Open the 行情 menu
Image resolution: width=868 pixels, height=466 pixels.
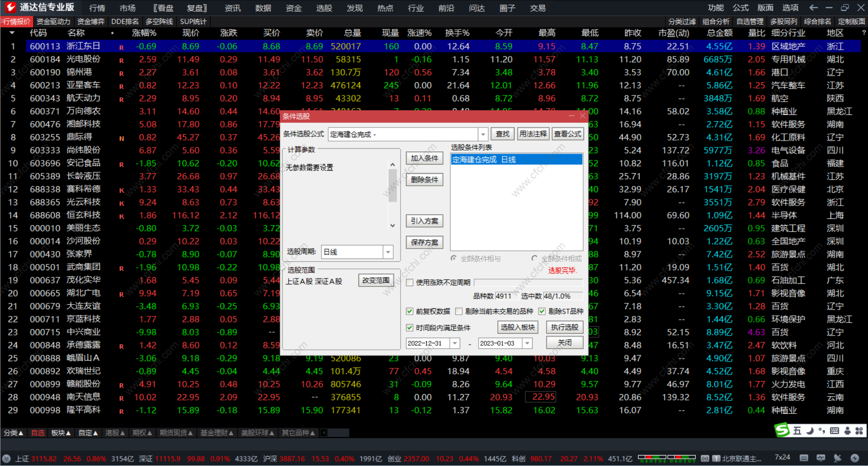pyautogui.click(x=97, y=8)
